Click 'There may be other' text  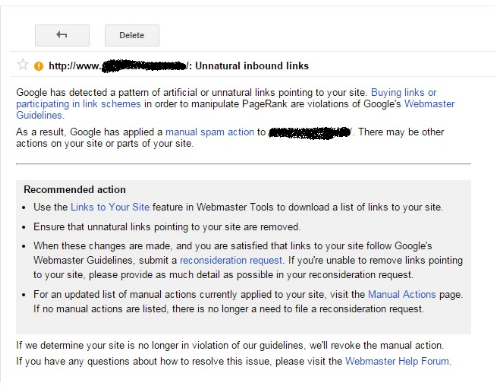[x=401, y=132]
